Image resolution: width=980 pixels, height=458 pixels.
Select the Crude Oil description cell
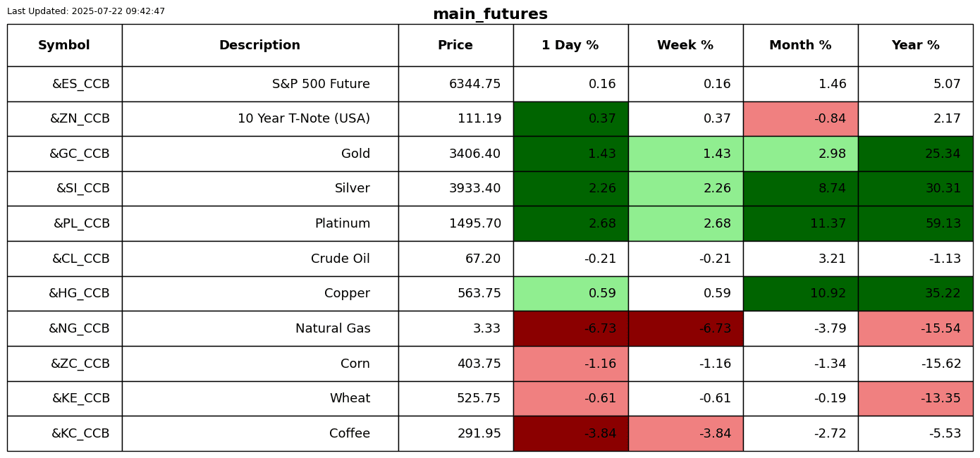tap(259, 259)
